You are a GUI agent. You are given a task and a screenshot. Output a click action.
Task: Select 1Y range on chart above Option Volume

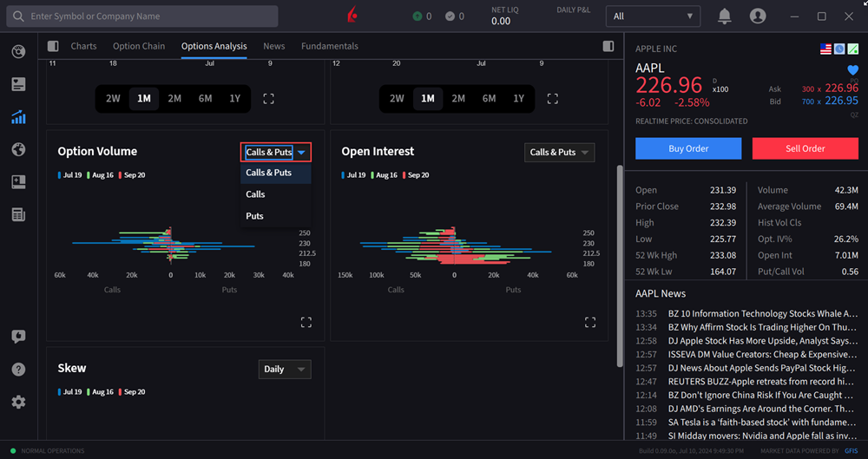[235, 99]
